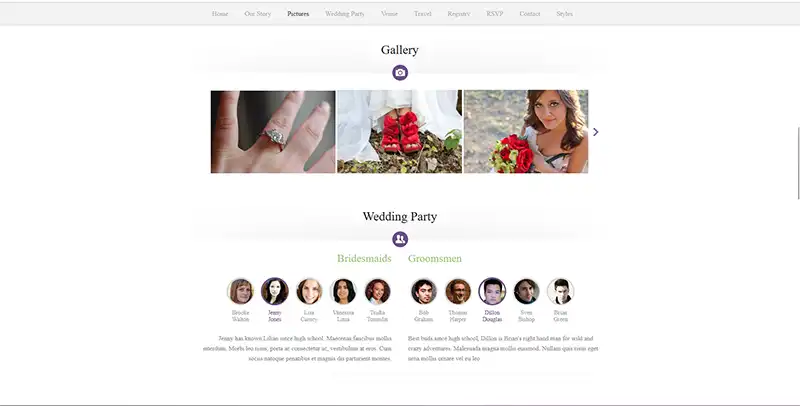Click the purple camera icon under Gallery
This screenshot has width=800, height=406.
click(x=400, y=72)
